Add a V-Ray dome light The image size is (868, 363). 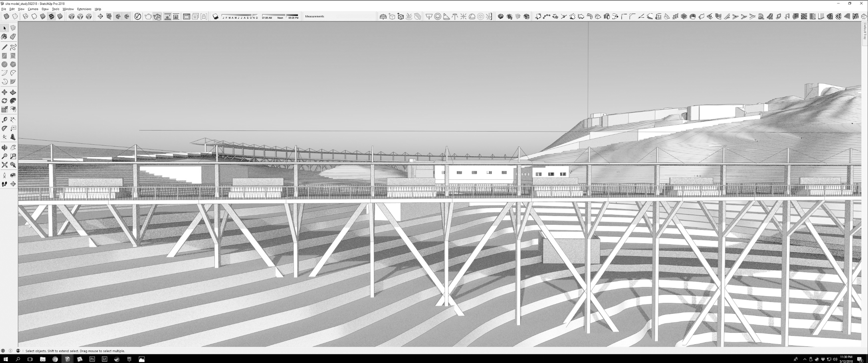(472, 16)
